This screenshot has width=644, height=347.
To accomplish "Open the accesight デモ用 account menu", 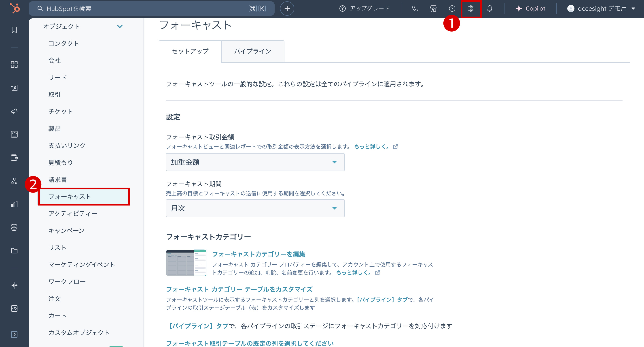I will (601, 9).
